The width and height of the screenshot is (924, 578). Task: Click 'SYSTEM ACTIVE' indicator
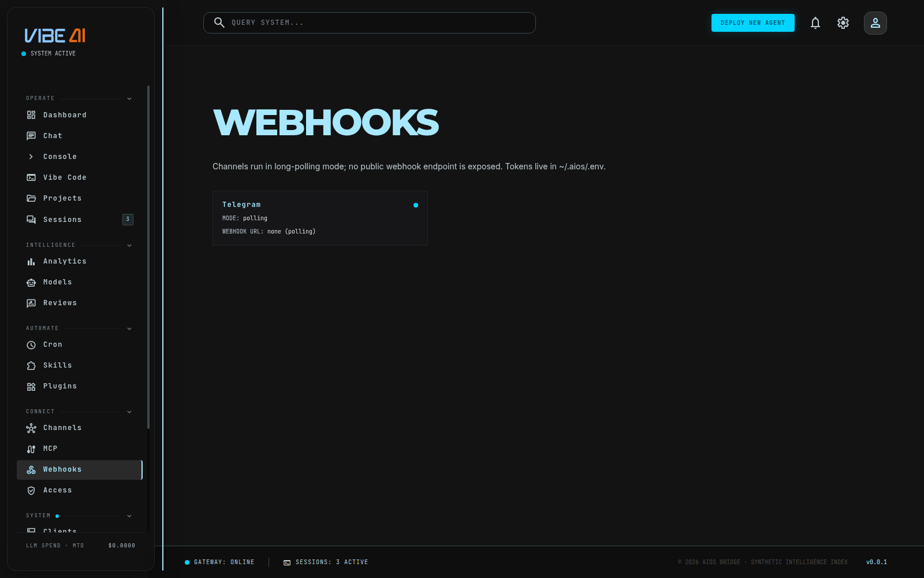click(49, 53)
